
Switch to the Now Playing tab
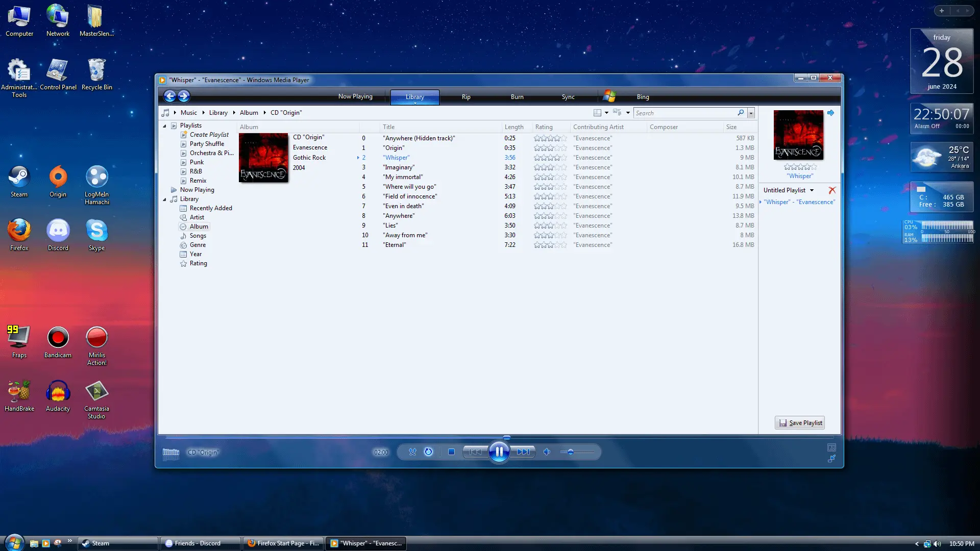355,96
